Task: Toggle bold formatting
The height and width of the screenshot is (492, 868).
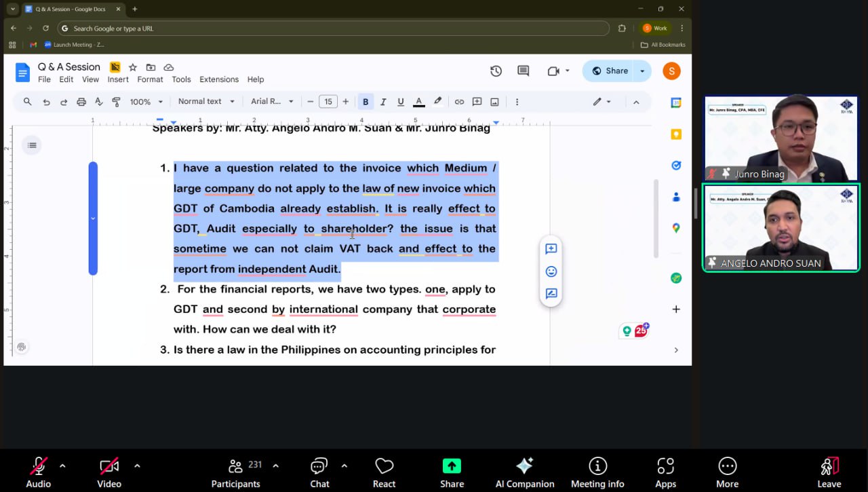Action: [x=366, y=102]
